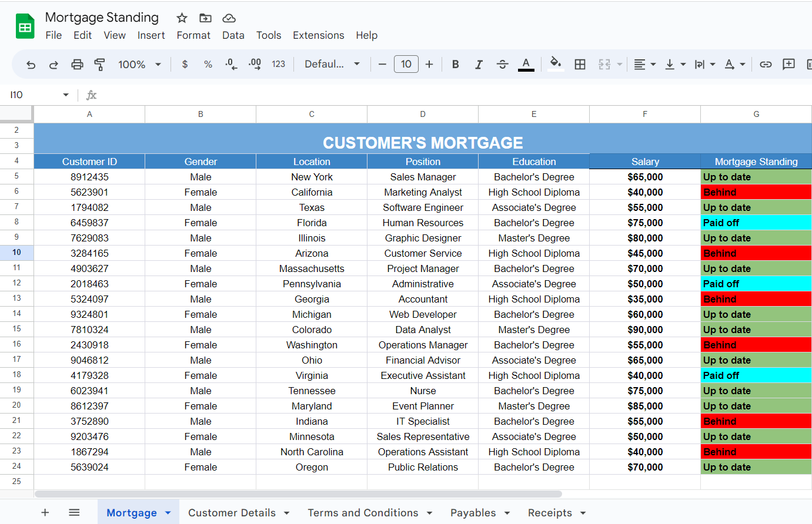The width and height of the screenshot is (812, 524).
Task: Toggle italic formatting
Action: click(479, 64)
